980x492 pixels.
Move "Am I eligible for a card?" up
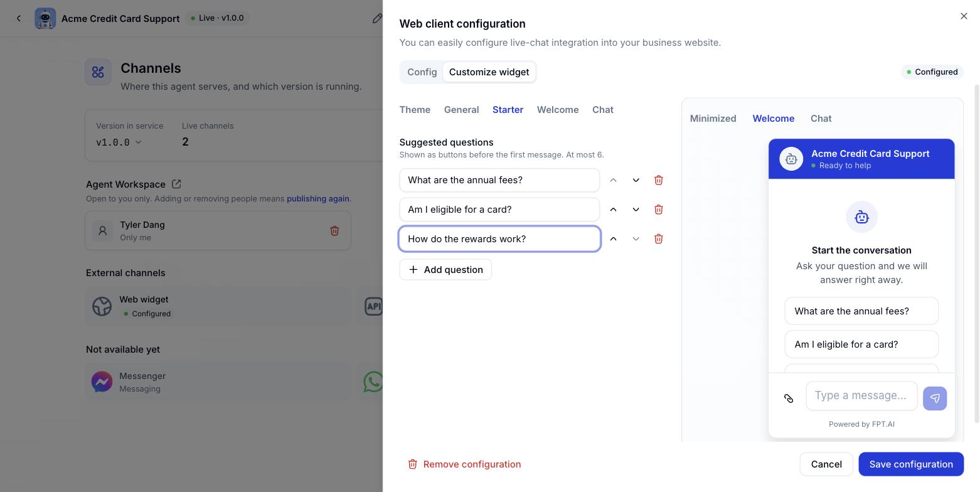click(x=613, y=210)
